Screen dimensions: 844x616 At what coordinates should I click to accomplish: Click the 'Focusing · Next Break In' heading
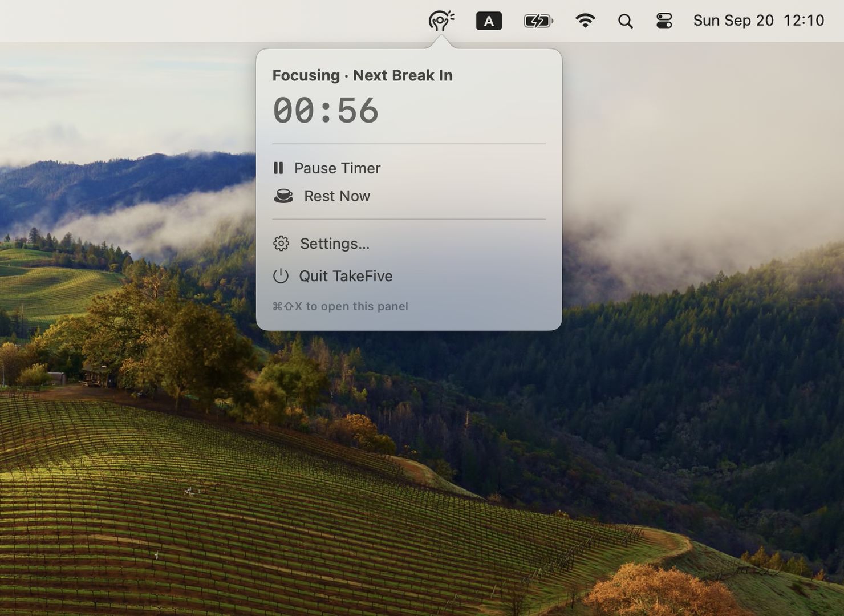(363, 75)
